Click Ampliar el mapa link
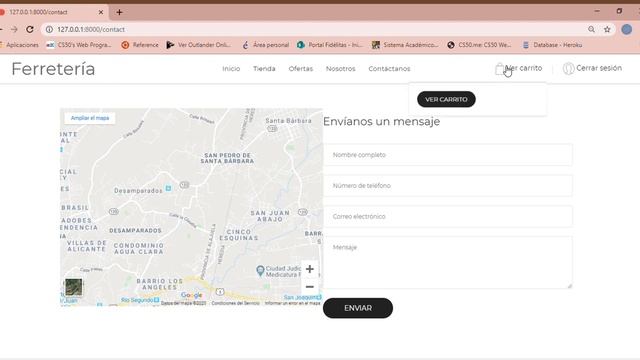640x360 pixels. click(90, 118)
